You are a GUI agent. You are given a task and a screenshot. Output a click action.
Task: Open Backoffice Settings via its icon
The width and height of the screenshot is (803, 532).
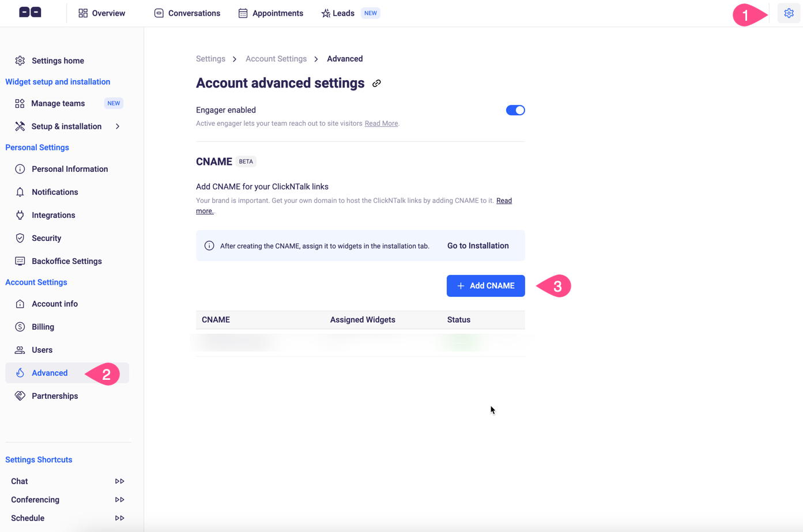(20, 261)
